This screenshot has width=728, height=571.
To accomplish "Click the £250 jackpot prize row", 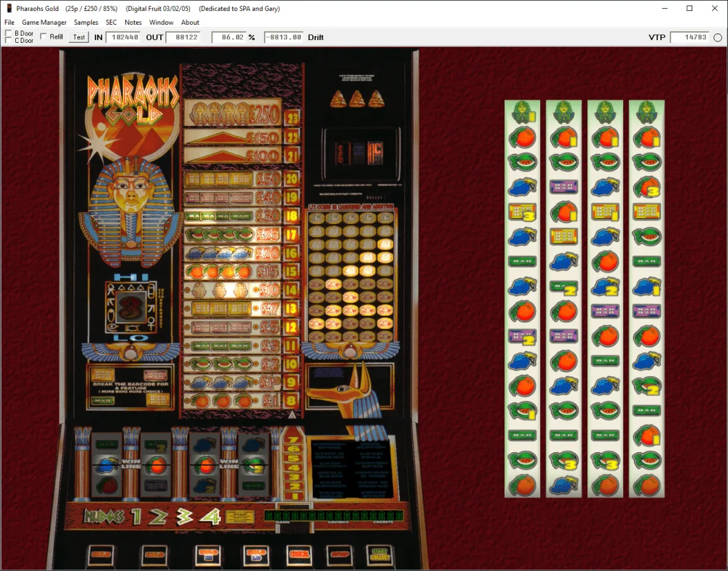I will click(233, 113).
